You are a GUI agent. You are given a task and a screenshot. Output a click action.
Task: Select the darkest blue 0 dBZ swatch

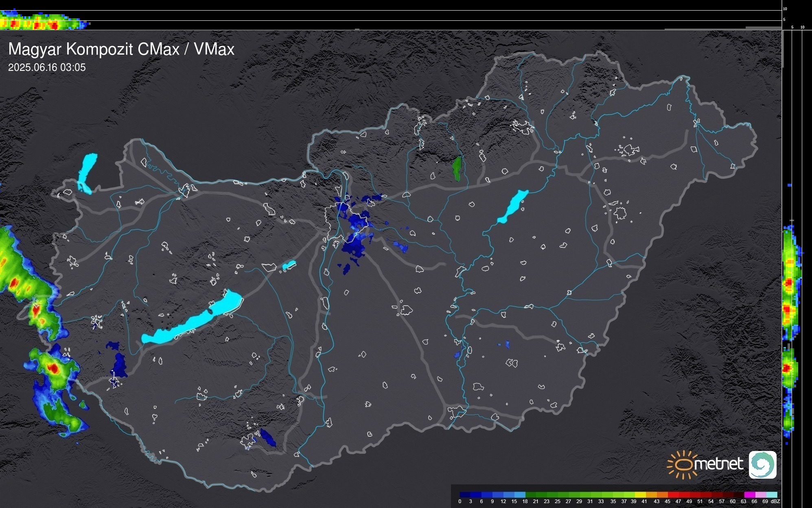[x=465, y=495]
